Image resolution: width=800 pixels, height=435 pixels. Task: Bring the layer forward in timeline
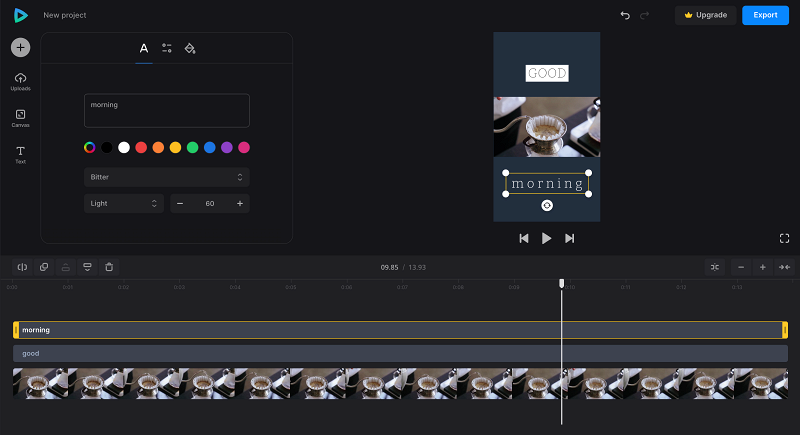point(66,267)
